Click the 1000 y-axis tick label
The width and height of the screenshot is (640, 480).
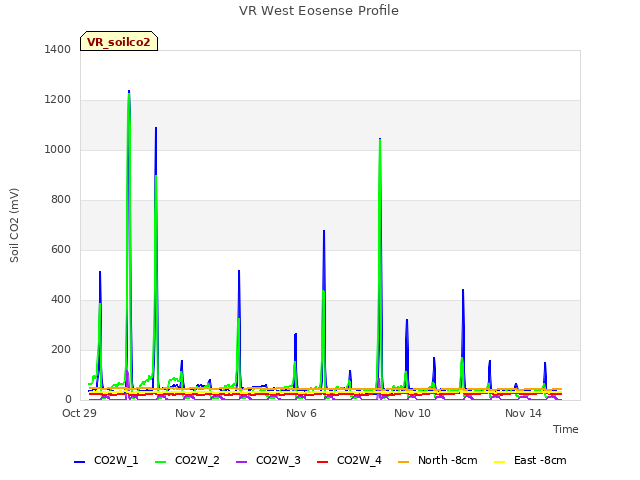pyautogui.click(x=58, y=149)
